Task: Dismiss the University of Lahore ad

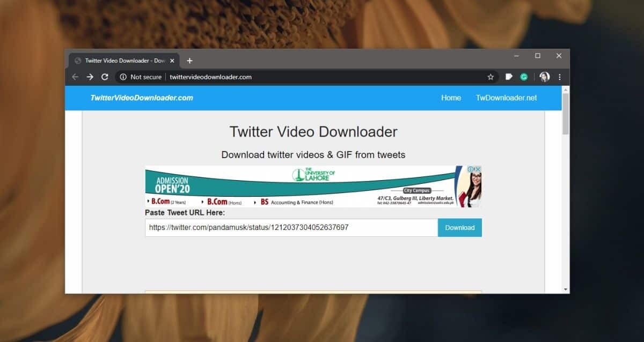Action: coord(478,169)
